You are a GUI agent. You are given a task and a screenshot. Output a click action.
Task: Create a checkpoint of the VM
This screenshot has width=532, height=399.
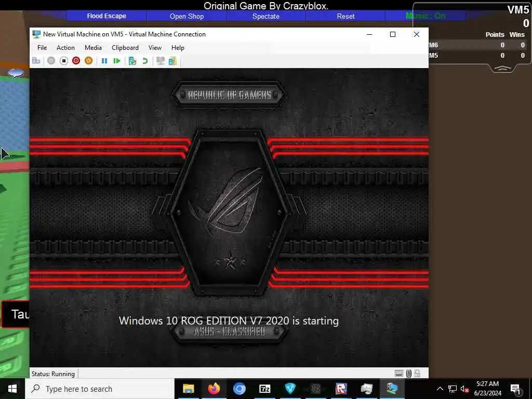pos(132,61)
